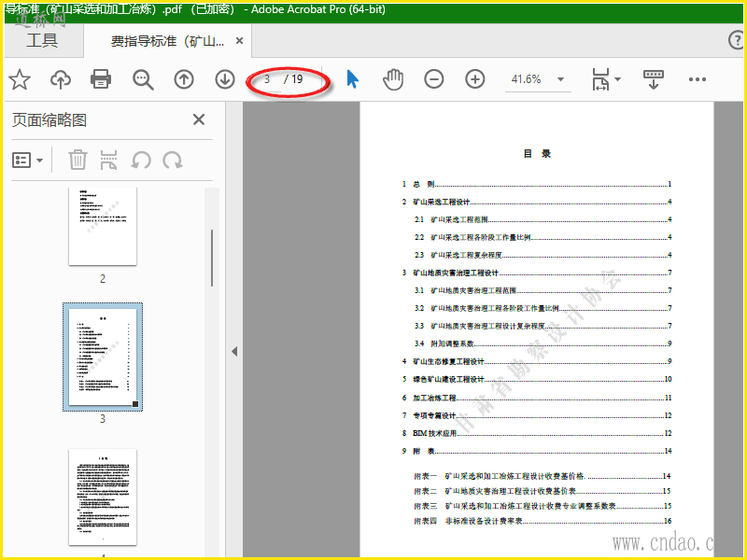This screenshot has height=560, width=747.
Task: Open the help question mark icon
Action: point(736,40)
